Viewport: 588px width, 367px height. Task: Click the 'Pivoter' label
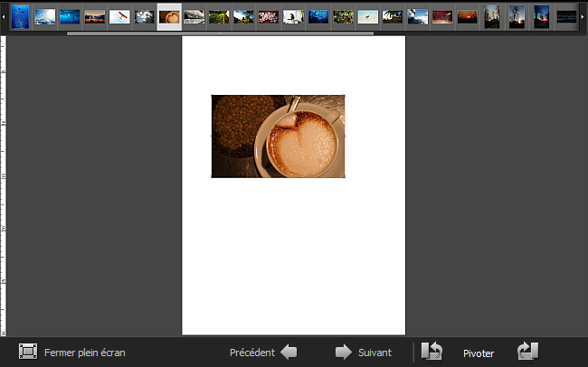479,353
